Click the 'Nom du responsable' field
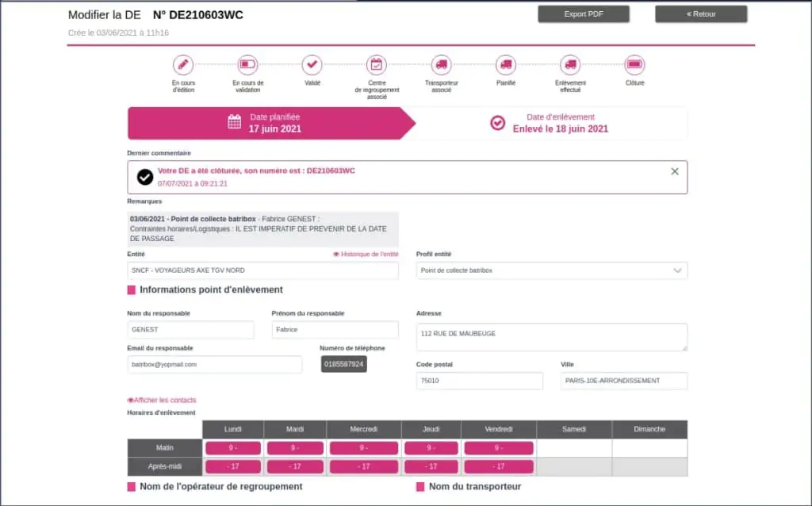Viewport: 812px width, 506px height. 190,329
